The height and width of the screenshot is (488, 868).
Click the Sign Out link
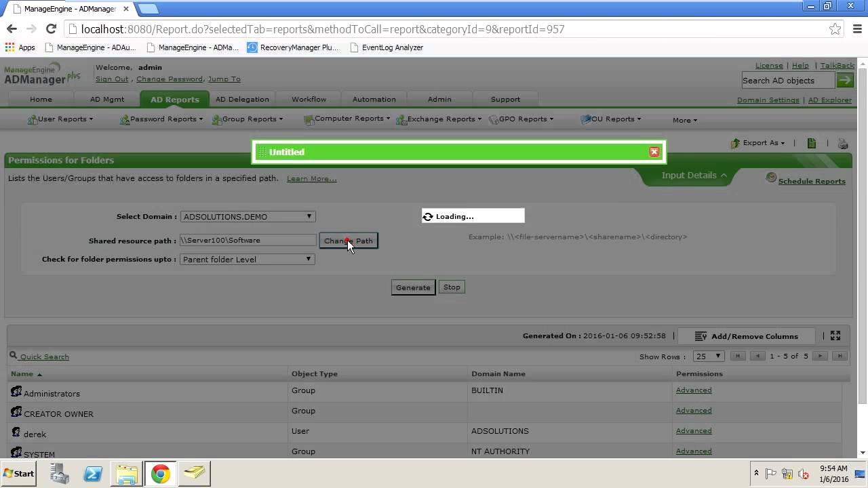tap(112, 79)
